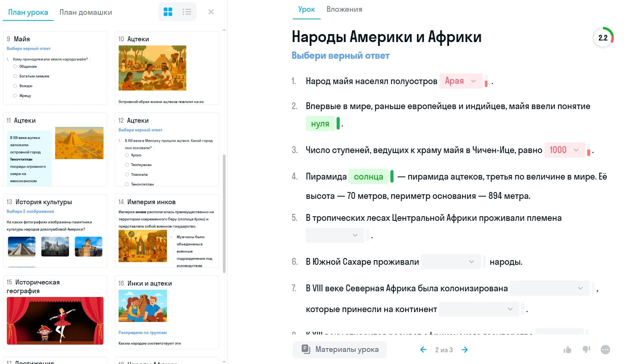Click the thumbs down icon
Image resolution: width=627 pixels, height=364 pixels.
tap(586, 350)
